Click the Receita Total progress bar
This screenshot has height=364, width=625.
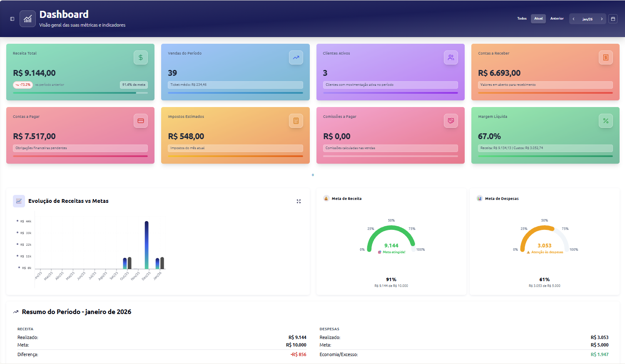click(x=80, y=93)
